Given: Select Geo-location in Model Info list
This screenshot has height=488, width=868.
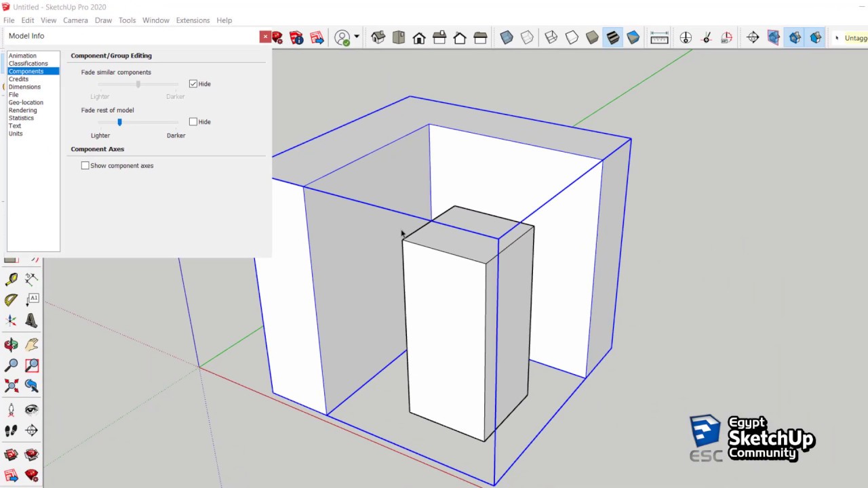Looking at the screenshot, I should click(26, 102).
